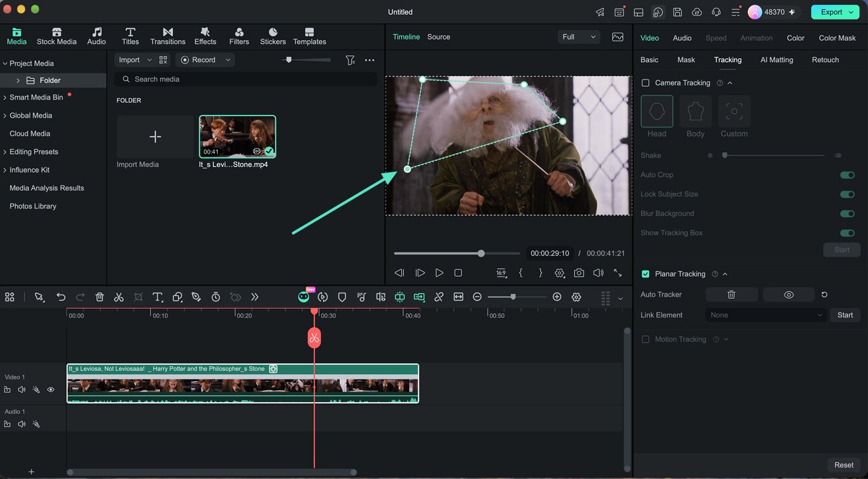Switch to the AI Matting tab
Viewport: 868px width, 479px height.
click(x=777, y=60)
